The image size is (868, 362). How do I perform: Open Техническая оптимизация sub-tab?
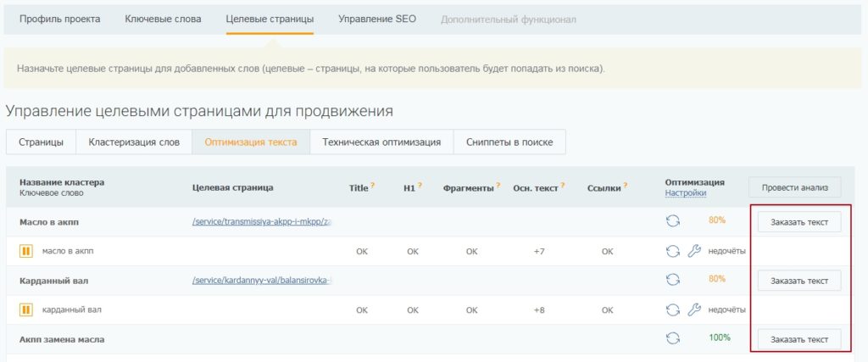click(381, 142)
